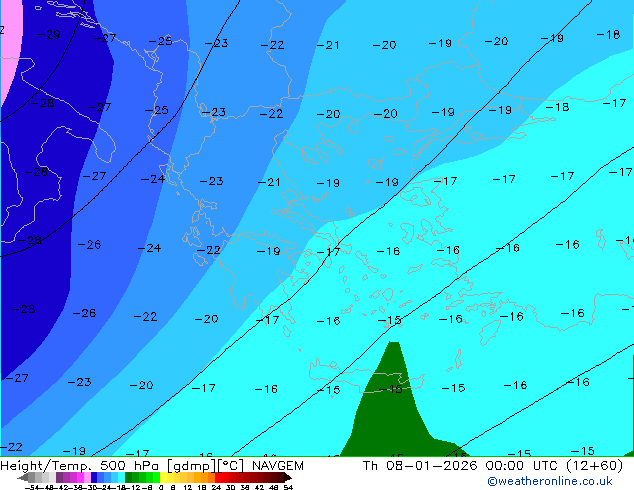Image resolution: width=634 pixels, height=490 pixels.
Task: Click the dark navy blue legend swatch
Action: click(94, 477)
